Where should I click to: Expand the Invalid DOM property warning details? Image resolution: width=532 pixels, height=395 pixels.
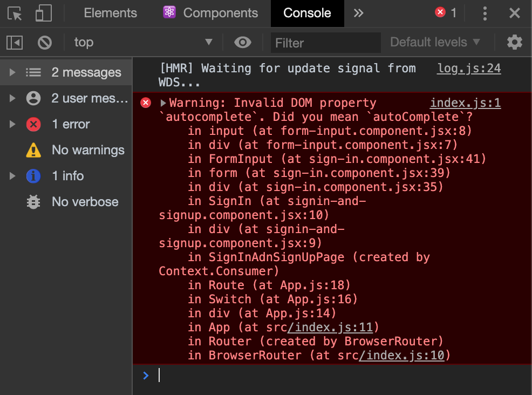tap(163, 102)
